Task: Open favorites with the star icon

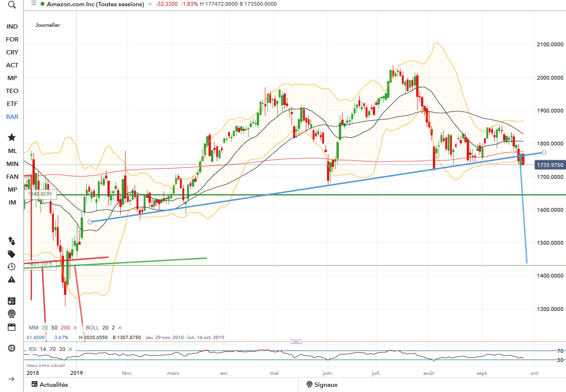Action: (x=11, y=137)
